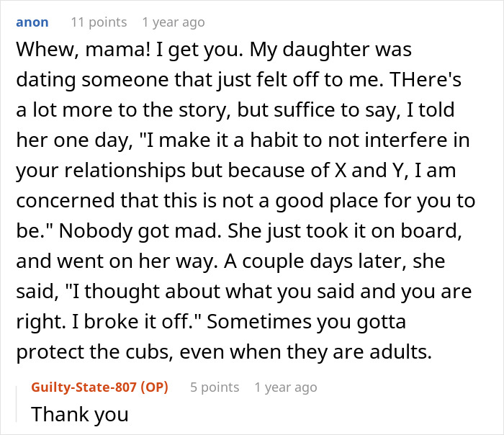Viewport: 504px width, 435px height.
Task: Click the 5 points score label
Action: click(214, 387)
